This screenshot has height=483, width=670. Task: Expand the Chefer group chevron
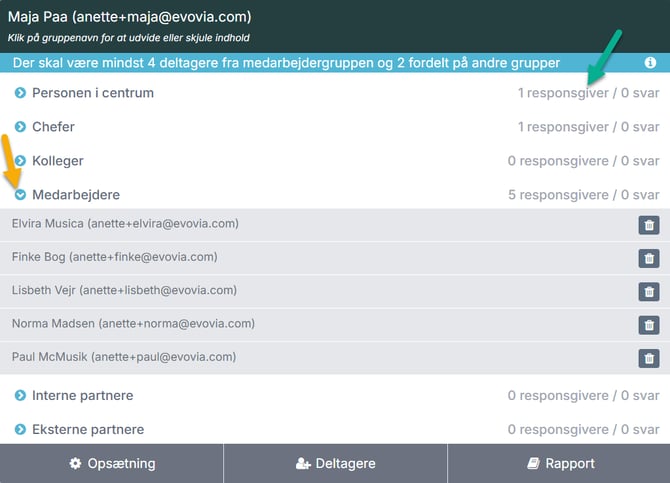(x=20, y=127)
